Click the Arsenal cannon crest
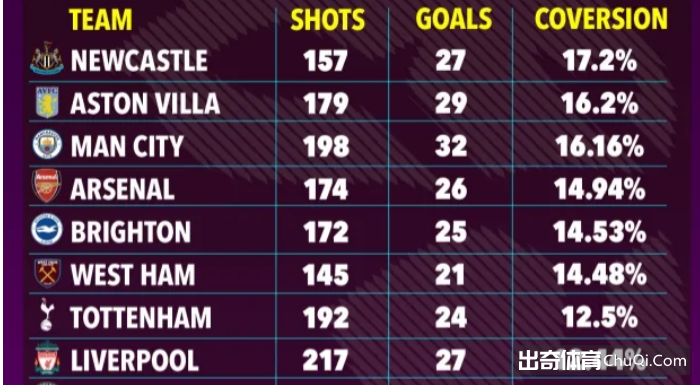Screen dimensions: 700x385 [46, 186]
